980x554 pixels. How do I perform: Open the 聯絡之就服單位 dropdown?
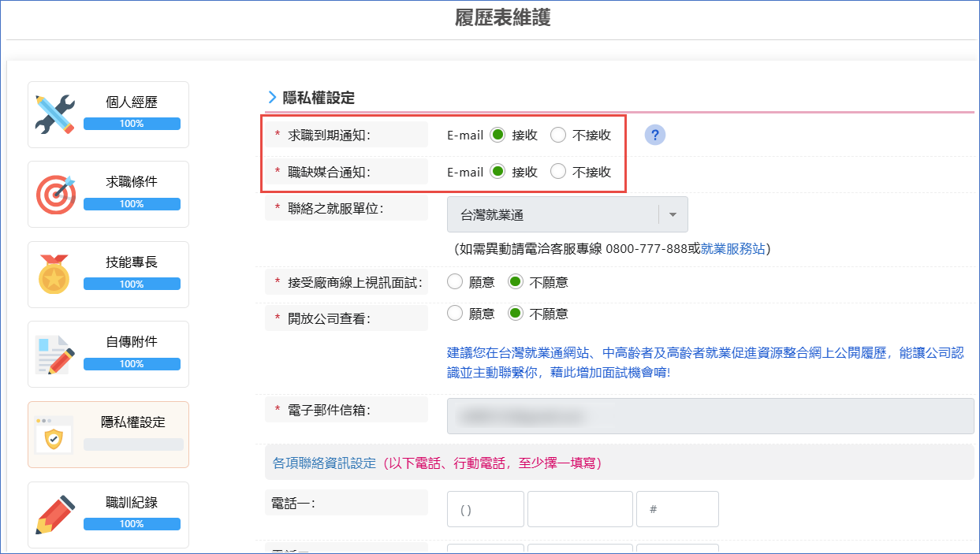(x=566, y=214)
